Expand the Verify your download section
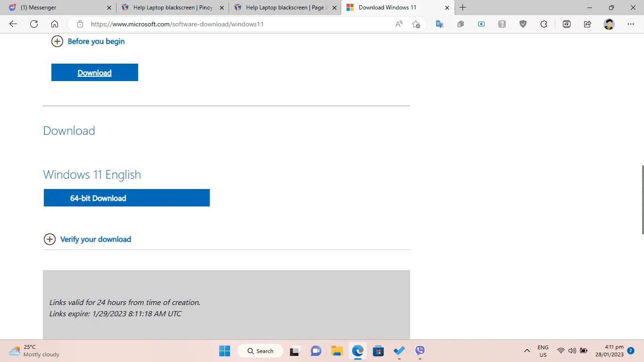644x362 pixels. tap(87, 239)
